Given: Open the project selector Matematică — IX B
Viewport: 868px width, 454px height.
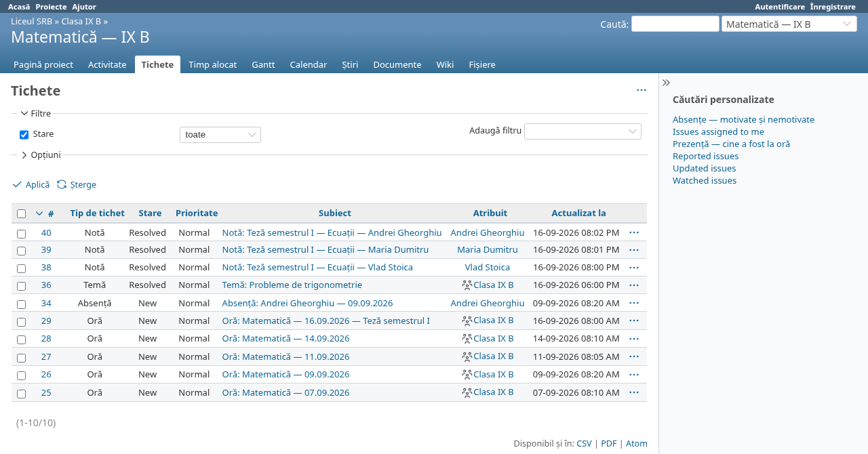Looking at the screenshot, I should (x=789, y=24).
